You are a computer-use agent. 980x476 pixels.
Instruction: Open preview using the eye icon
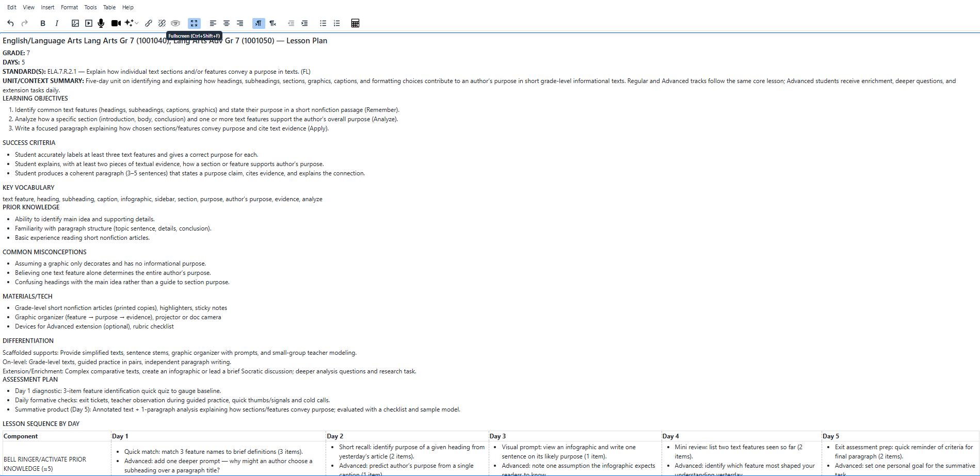[175, 23]
